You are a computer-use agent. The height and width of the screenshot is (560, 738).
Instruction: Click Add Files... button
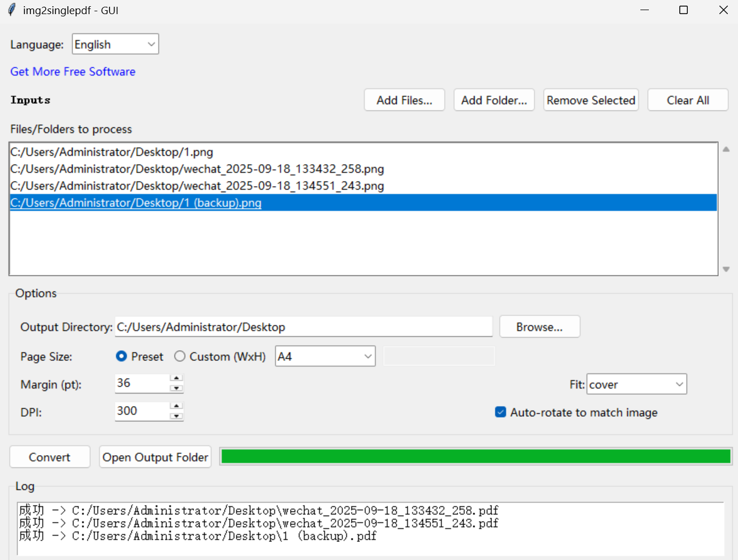coord(404,100)
